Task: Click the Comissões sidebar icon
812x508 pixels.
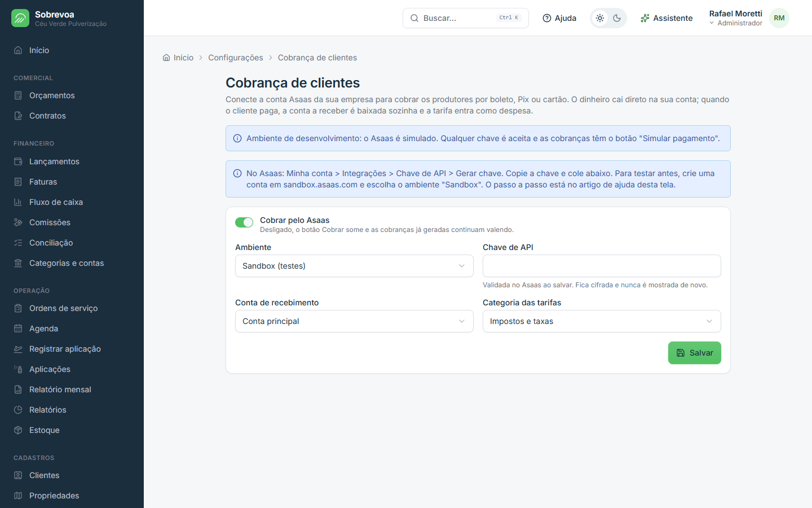Action: click(18, 222)
